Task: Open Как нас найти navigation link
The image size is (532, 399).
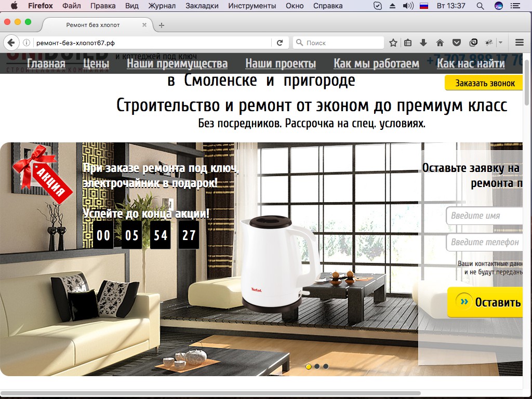Action: [x=471, y=63]
